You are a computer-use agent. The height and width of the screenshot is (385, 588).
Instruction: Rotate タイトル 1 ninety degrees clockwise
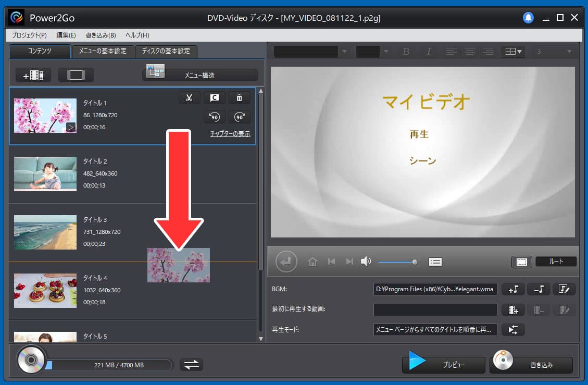click(x=239, y=117)
